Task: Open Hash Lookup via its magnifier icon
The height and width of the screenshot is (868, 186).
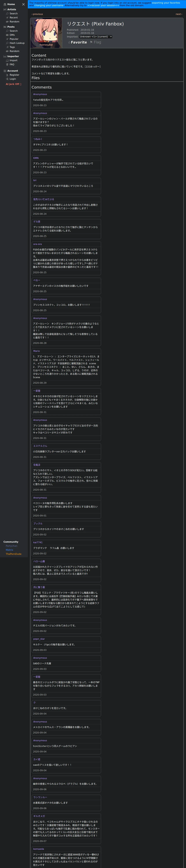Action: click(x=7, y=43)
